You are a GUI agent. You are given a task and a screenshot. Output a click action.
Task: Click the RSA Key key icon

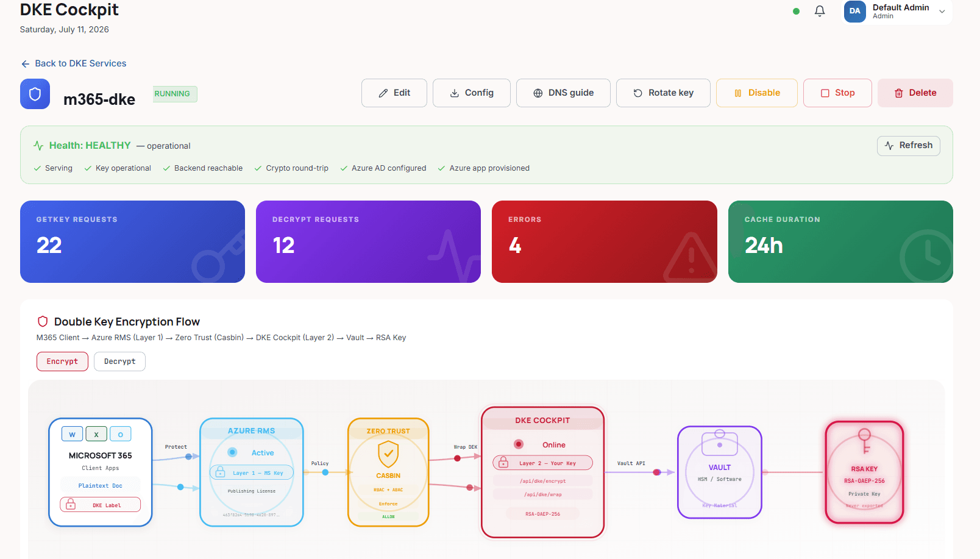[x=865, y=441]
